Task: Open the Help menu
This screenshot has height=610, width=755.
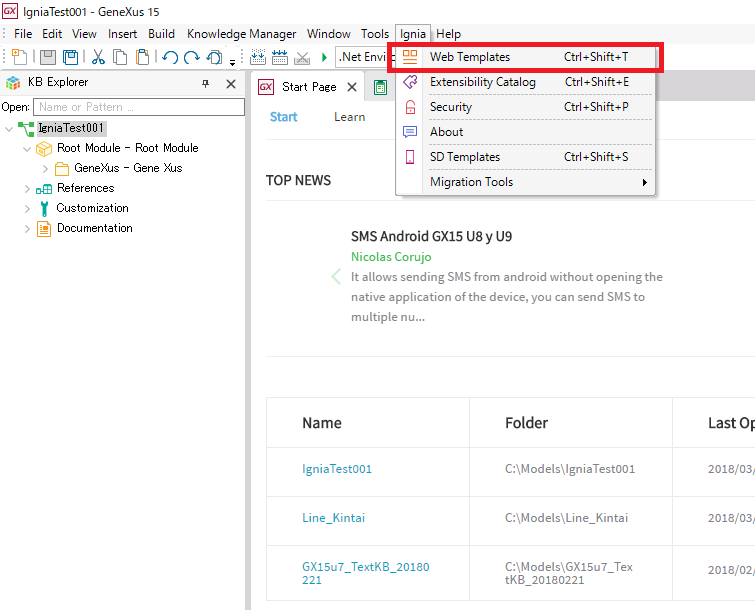Action: (x=448, y=34)
